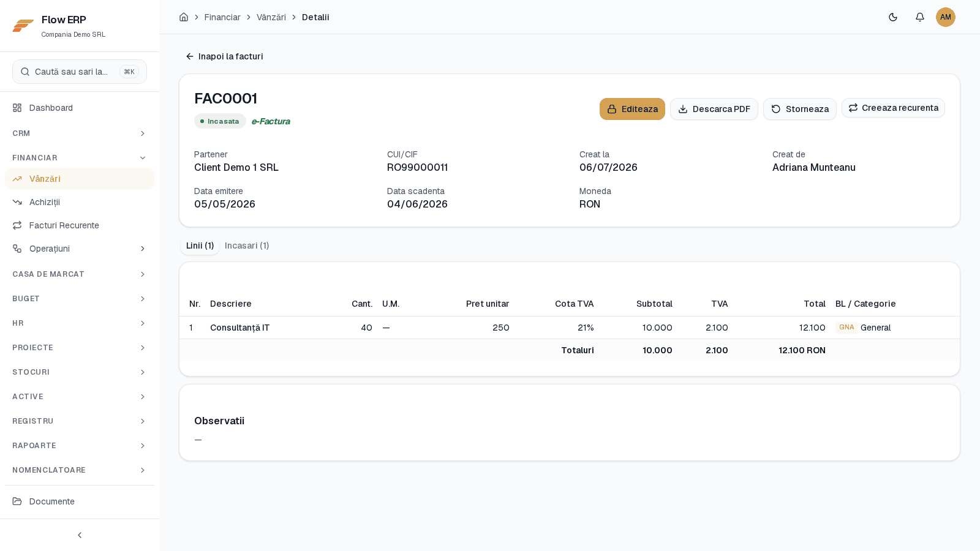This screenshot has height=551, width=980.
Task: Expand the CRM section
Action: (x=80, y=133)
